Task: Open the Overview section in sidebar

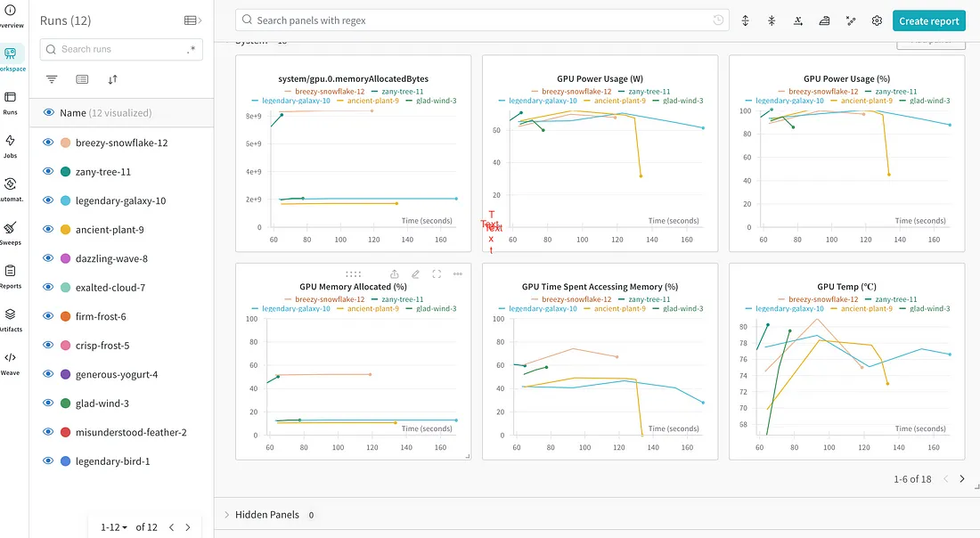Action: (x=10, y=16)
